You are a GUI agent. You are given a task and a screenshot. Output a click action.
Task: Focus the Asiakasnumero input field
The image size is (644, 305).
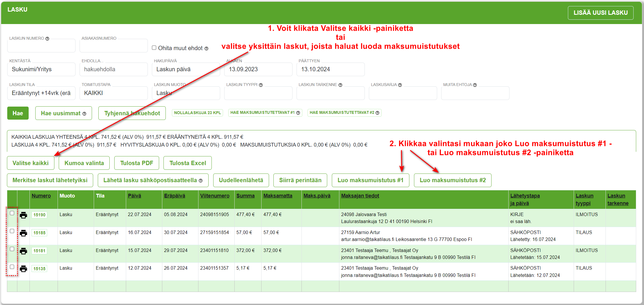tap(114, 46)
